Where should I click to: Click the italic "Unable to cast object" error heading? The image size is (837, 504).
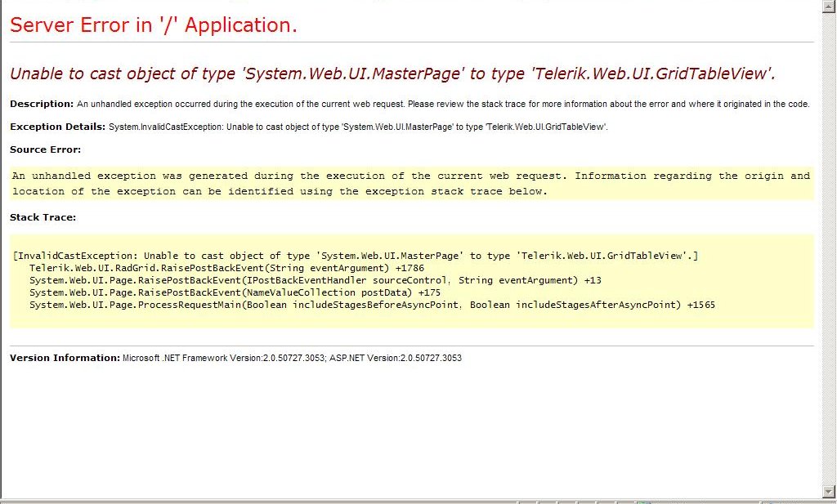coord(392,74)
